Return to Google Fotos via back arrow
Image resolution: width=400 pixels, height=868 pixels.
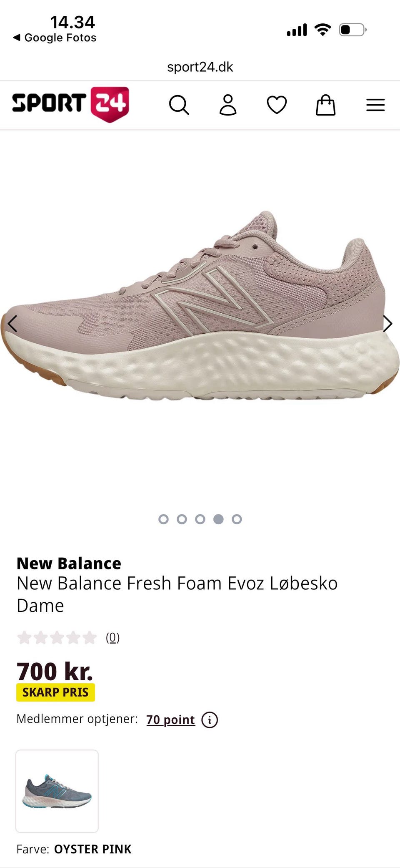click(55, 38)
